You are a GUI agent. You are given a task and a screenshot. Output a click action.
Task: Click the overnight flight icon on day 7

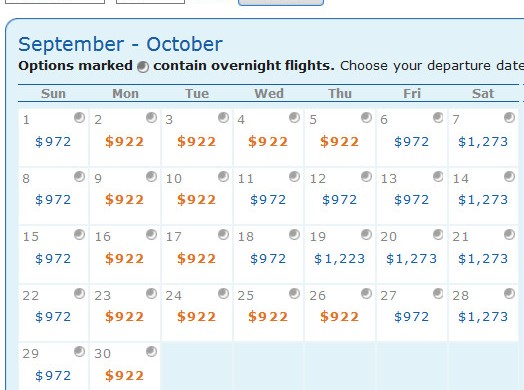509,118
